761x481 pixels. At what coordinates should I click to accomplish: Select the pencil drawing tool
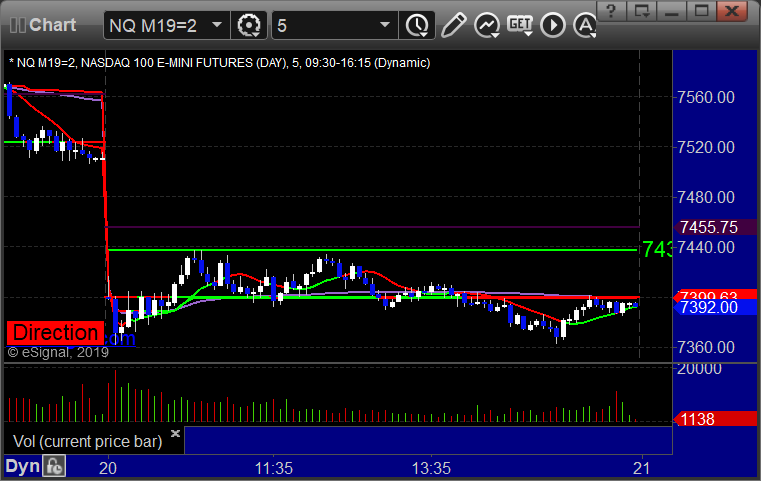tap(453, 24)
